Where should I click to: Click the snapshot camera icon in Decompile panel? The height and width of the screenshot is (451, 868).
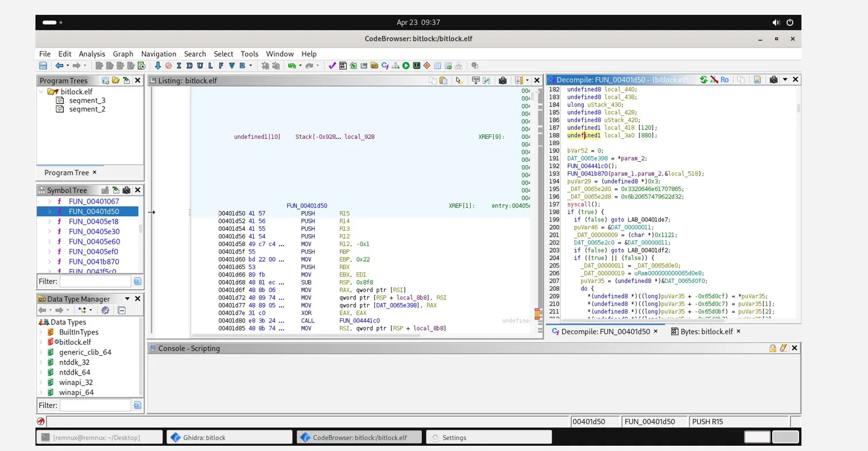pyautogui.click(x=773, y=80)
